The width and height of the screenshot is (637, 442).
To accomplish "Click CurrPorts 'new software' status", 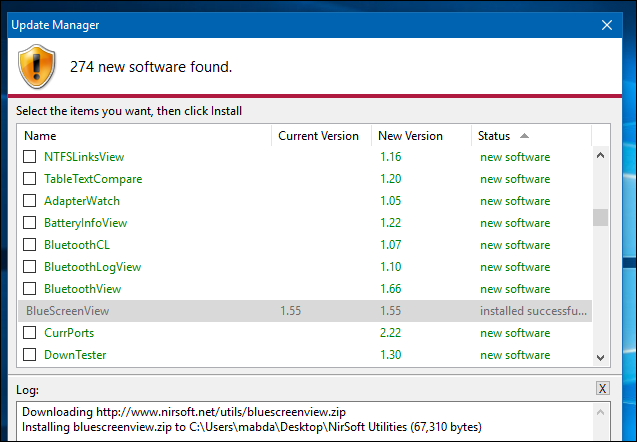I will click(515, 333).
